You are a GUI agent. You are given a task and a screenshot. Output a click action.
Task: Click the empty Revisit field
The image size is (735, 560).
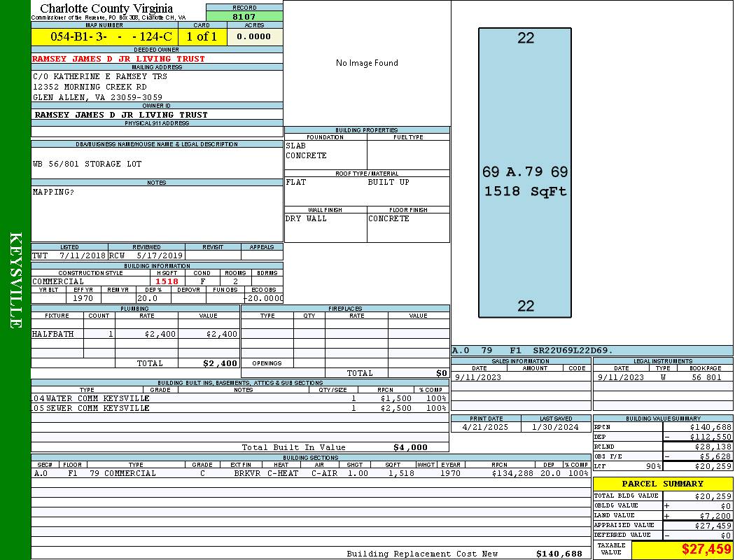[x=213, y=255]
